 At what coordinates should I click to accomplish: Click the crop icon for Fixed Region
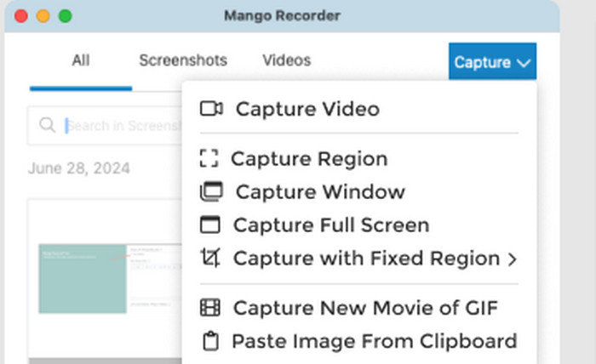209,258
